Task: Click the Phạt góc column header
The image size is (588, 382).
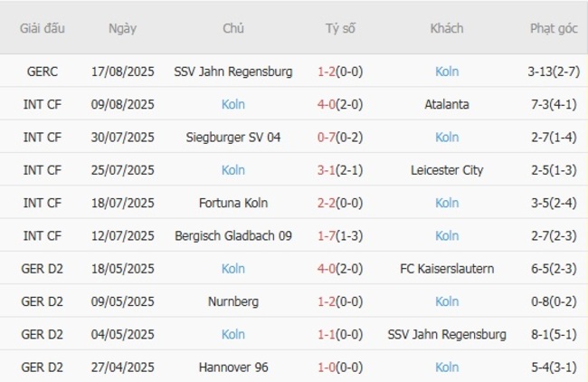Action: pos(554,28)
